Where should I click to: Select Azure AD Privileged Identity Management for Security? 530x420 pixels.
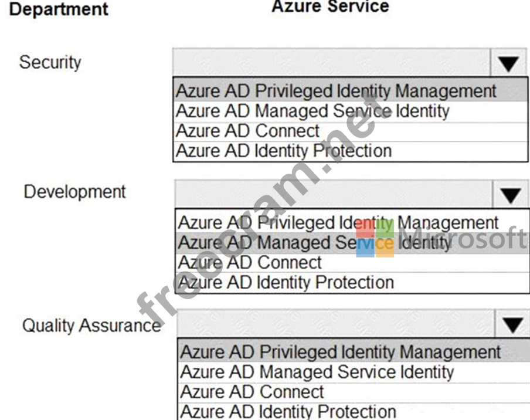[336, 91]
